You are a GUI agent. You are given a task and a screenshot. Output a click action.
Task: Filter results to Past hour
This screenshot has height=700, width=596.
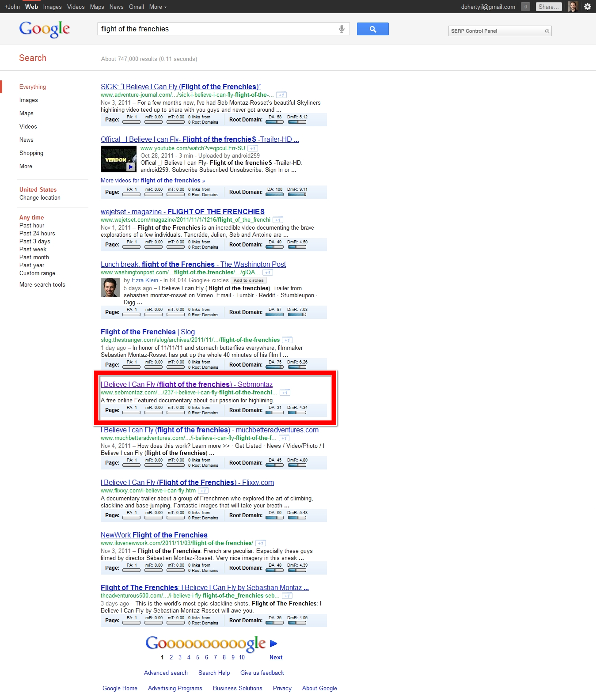coord(32,226)
